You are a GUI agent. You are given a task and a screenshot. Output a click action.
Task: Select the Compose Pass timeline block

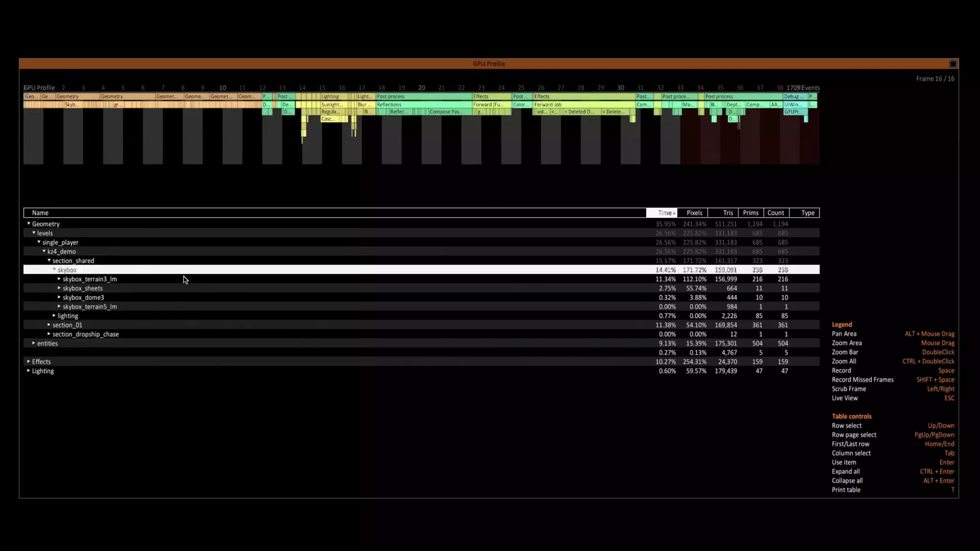click(x=445, y=112)
